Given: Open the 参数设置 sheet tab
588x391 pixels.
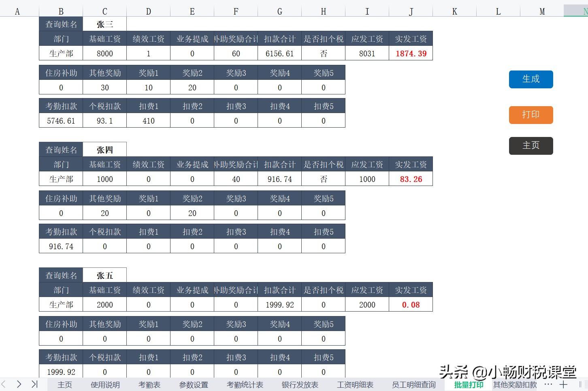Looking at the screenshot, I should click(193, 385).
